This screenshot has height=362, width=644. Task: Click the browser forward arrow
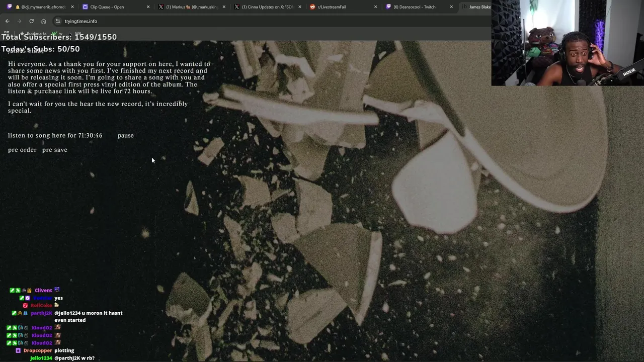click(19, 21)
